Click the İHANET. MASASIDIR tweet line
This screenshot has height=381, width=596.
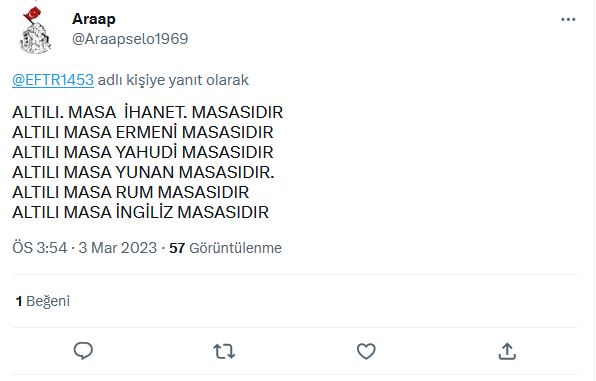pyautogui.click(x=147, y=113)
